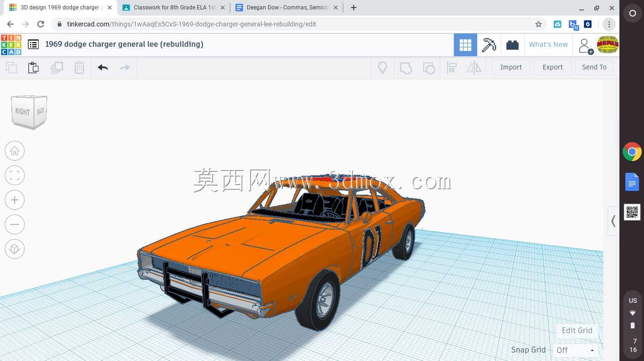Zoom in on the workplane
Image resolution: width=644 pixels, height=361 pixels.
[15, 200]
